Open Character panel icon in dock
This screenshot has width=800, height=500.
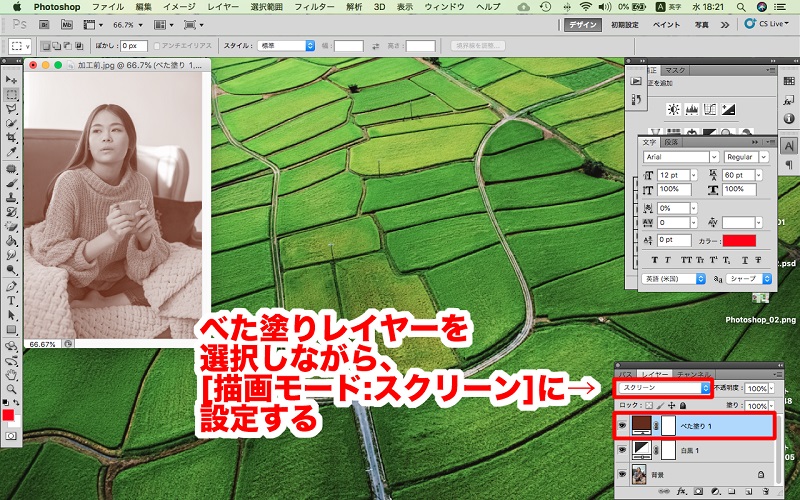(789, 145)
